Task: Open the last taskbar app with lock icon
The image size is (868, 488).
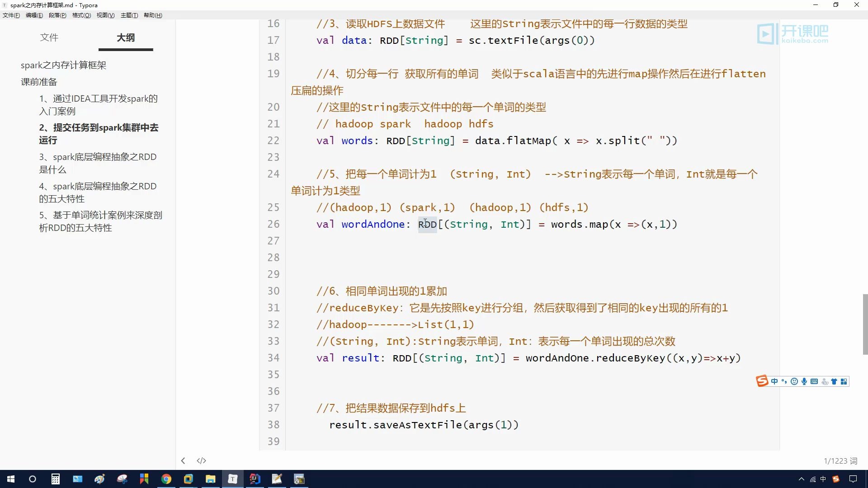Action: pos(299,479)
